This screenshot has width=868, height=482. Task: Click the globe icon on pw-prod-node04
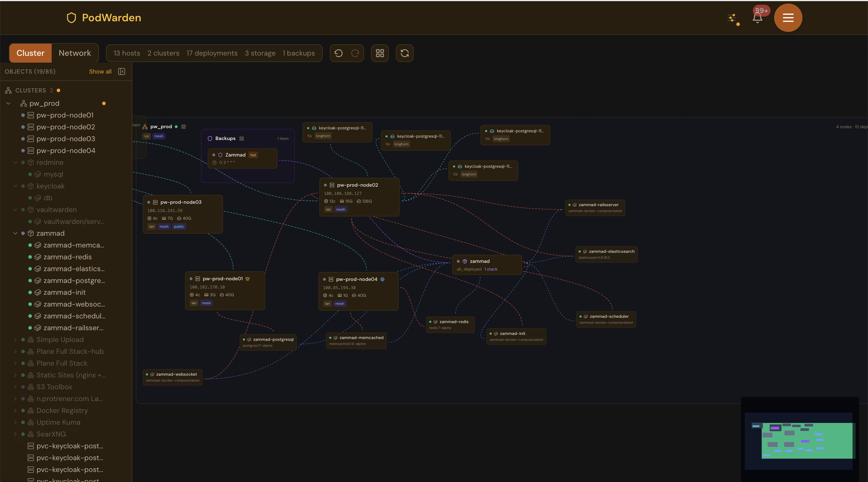coord(382,279)
